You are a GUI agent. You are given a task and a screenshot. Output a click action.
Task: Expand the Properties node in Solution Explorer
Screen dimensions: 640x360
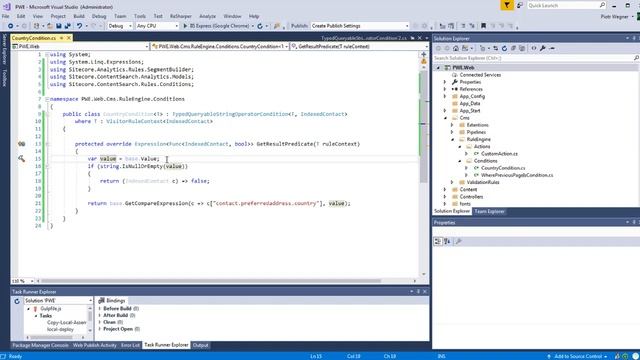click(445, 82)
